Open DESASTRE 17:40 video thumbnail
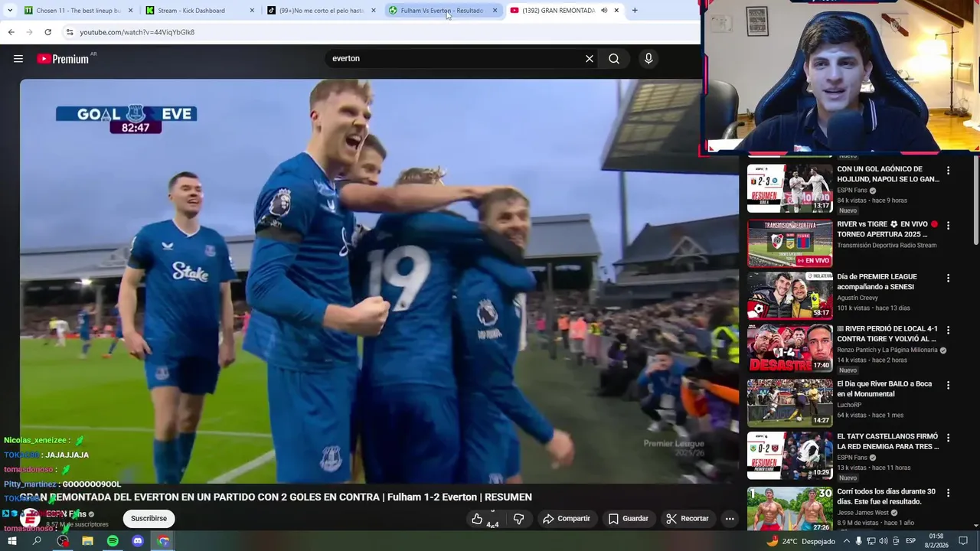The height and width of the screenshot is (551, 980). [x=789, y=347]
